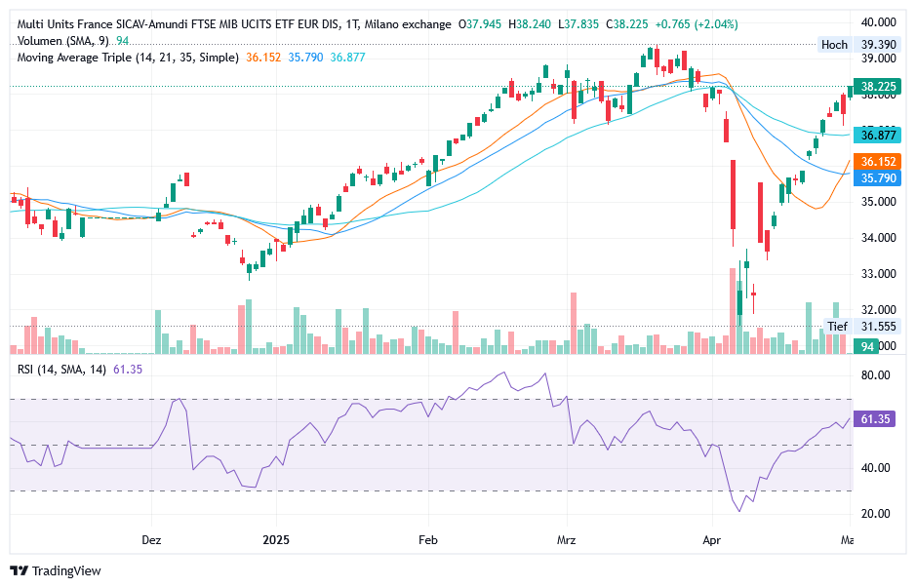Click the 35.790 blue label on price axis
The height and width of the screenshot is (588, 916).
click(878, 177)
